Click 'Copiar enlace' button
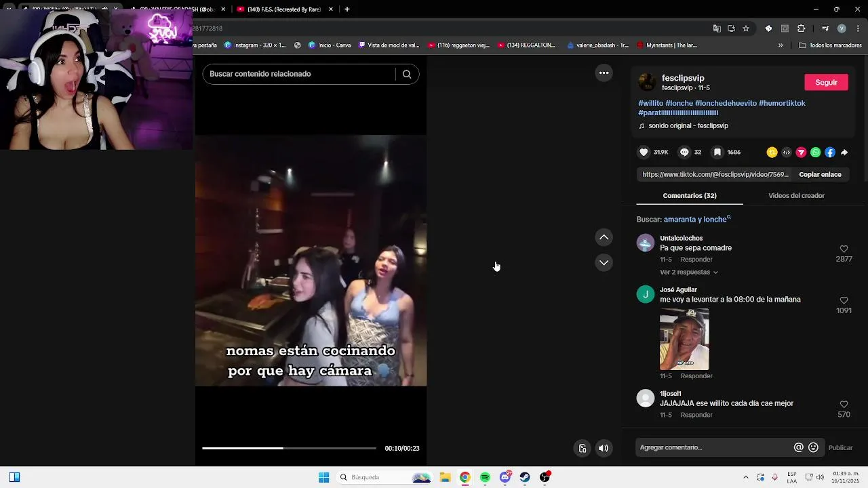Image resolution: width=868 pixels, height=488 pixels. (820, 174)
